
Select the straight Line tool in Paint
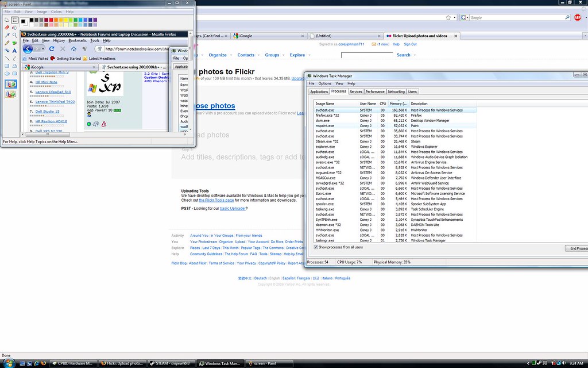7,58
